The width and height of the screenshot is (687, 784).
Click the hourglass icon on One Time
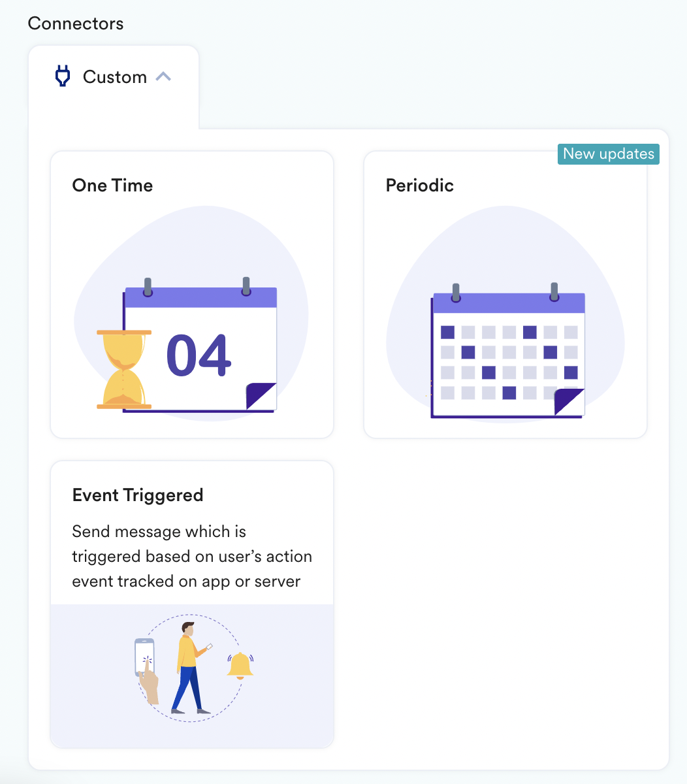tap(124, 370)
